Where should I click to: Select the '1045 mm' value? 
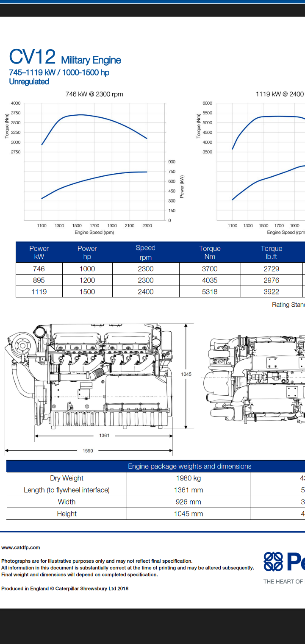point(189,514)
